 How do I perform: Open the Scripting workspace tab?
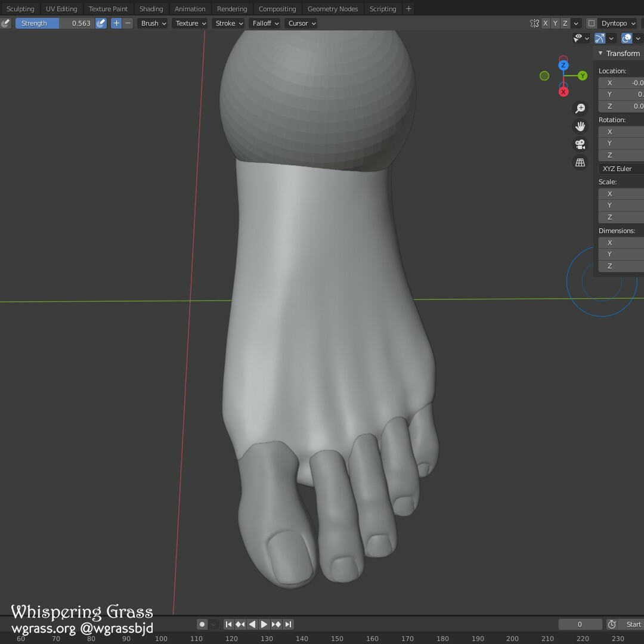[x=382, y=8]
